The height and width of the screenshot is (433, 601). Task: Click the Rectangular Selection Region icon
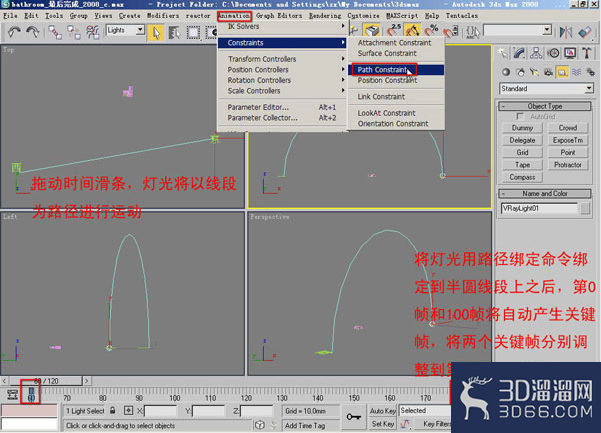click(193, 32)
